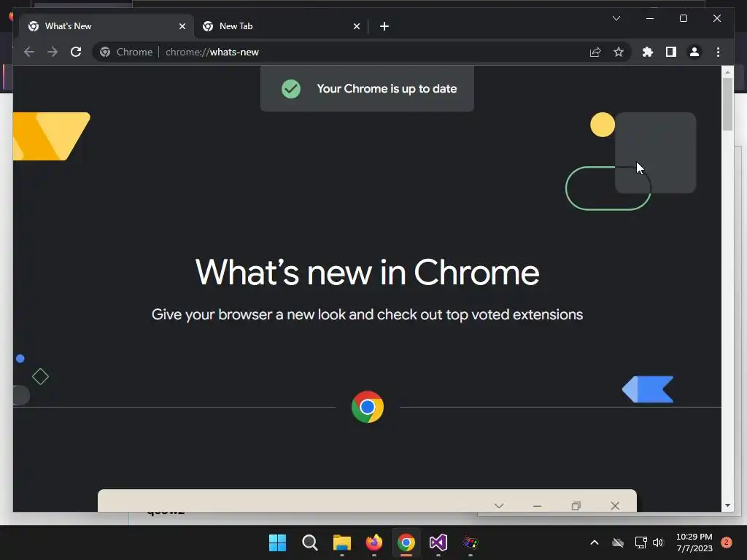Image resolution: width=747 pixels, height=560 pixels.
Task: Show hidden system tray icons
Action: 594,542
